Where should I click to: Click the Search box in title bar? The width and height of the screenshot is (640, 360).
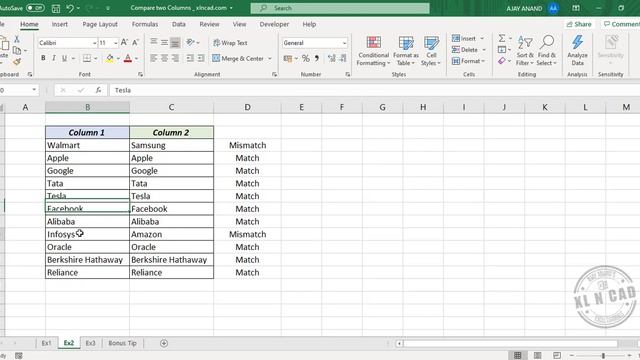pos(340,8)
